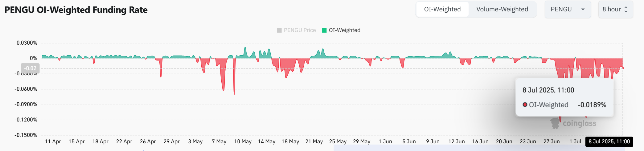Click the caret arrow beside PENGU
The image size is (644, 151).
click(583, 9)
